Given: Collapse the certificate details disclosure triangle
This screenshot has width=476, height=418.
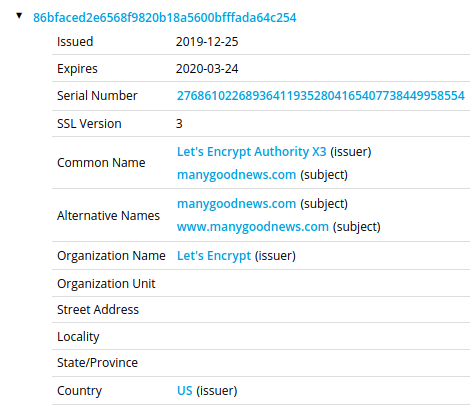Looking at the screenshot, I should click(x=19, y=16).
